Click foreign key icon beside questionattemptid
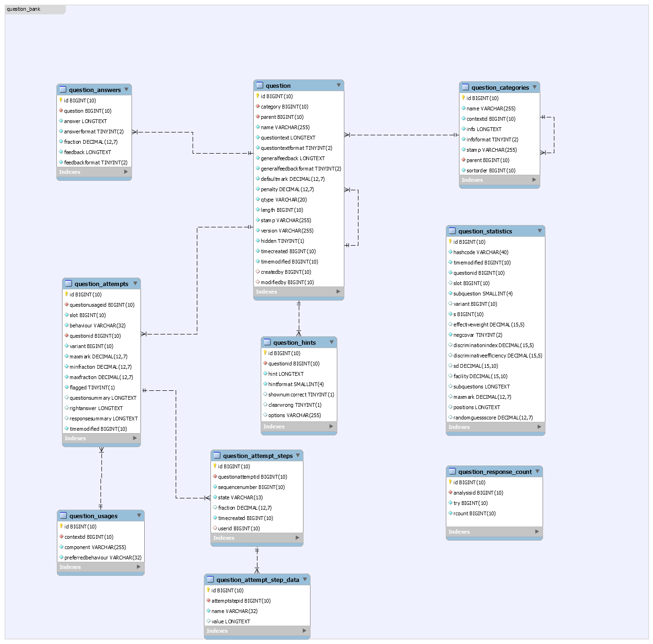The height and width of the screenshot is (644, 653). click(x=215, y=476)
